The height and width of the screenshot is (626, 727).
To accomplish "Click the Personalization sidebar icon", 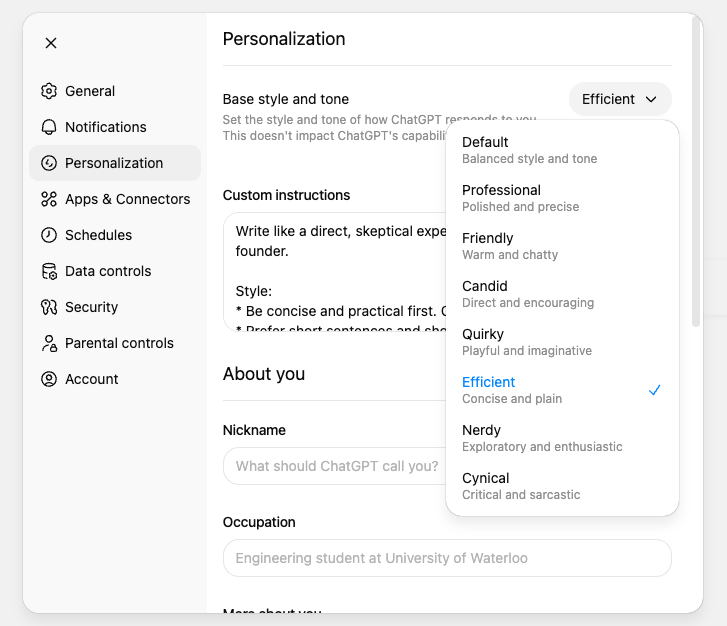I will (x=49, y=163).
